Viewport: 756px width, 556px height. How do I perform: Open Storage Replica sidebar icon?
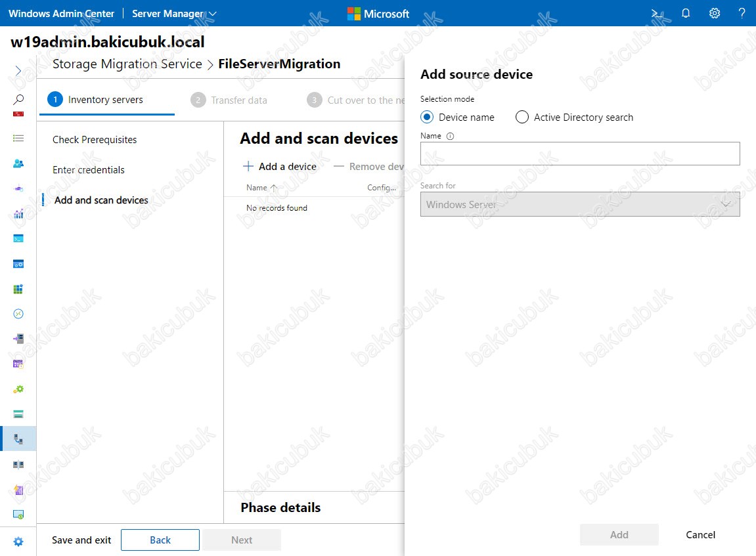(x=18, y=465)
